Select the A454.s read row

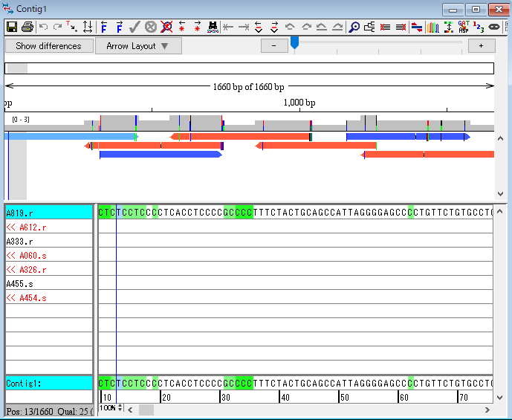click(49, 298)
